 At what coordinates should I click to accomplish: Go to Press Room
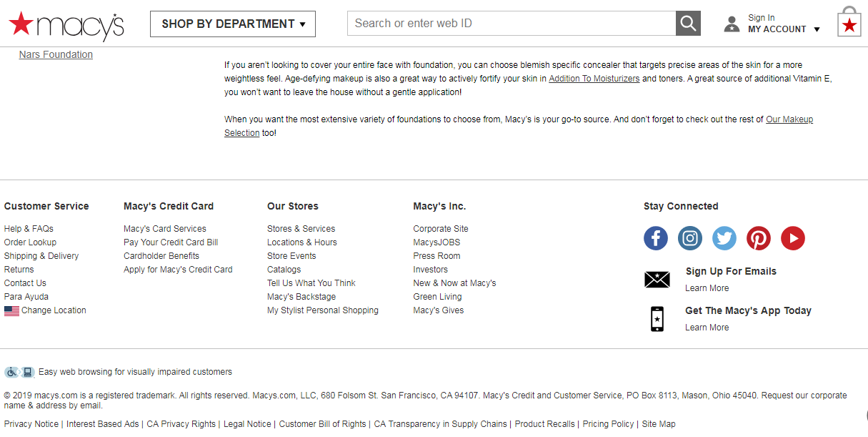pos(437,256)
